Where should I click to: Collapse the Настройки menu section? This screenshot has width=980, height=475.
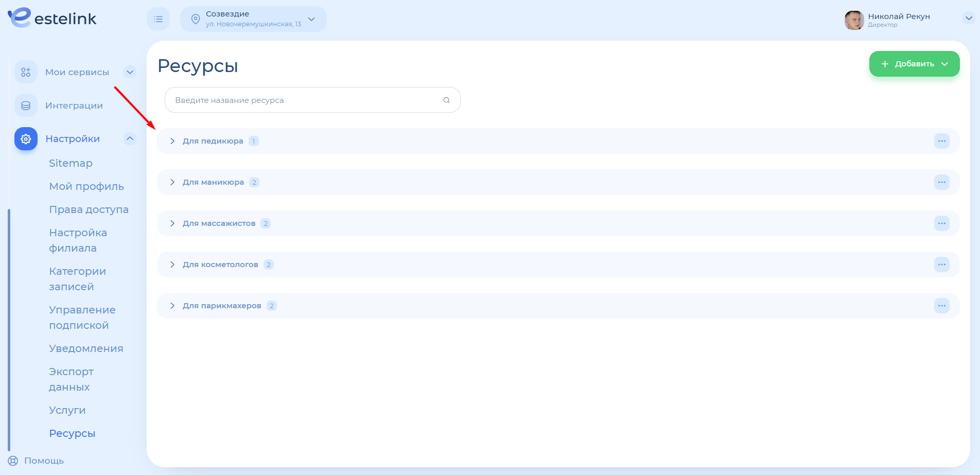(x=130, y=138)
